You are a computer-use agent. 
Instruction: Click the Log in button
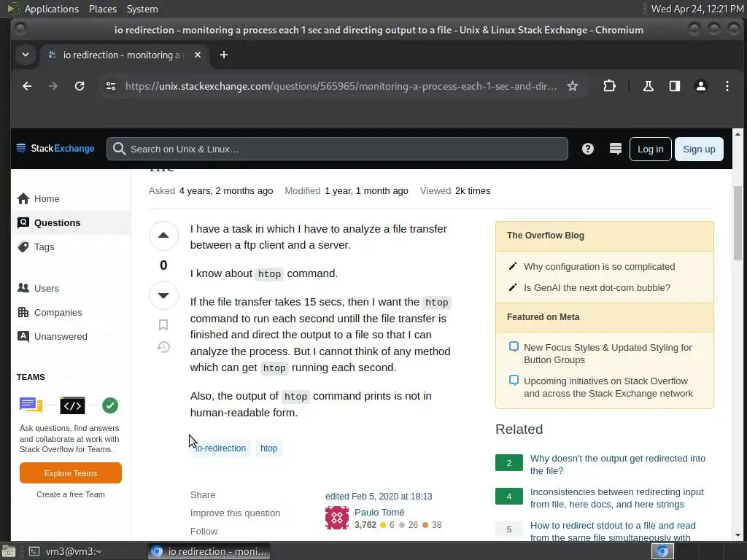point(650,149)
